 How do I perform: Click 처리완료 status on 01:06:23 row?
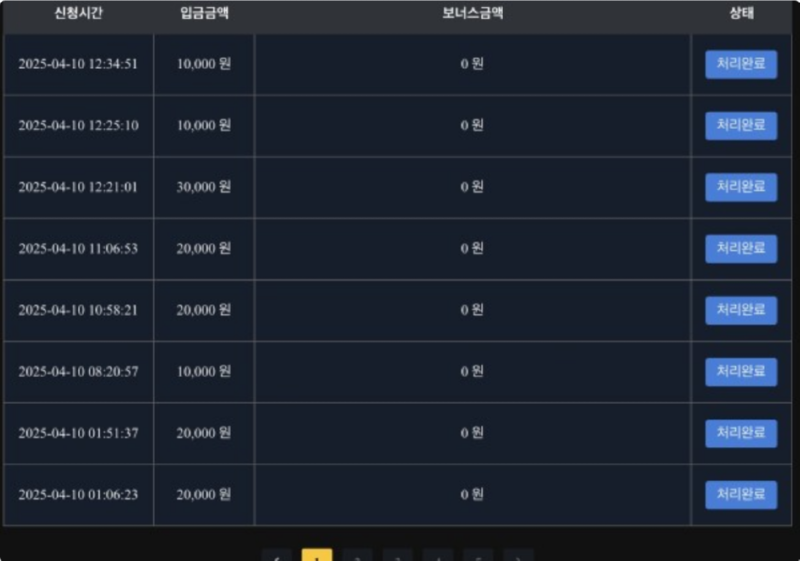pyautogui.click(x=741, y=495)
